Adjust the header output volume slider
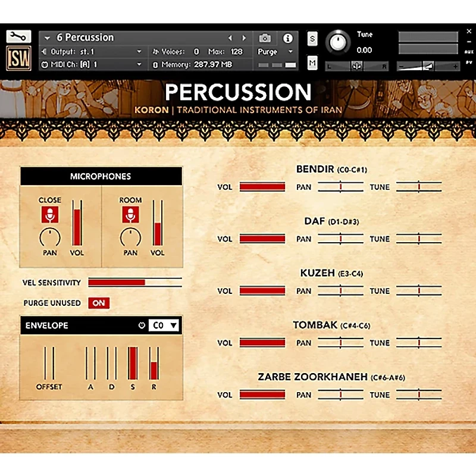This screenshot has width=476, height=476. click(x=428, y=66)
